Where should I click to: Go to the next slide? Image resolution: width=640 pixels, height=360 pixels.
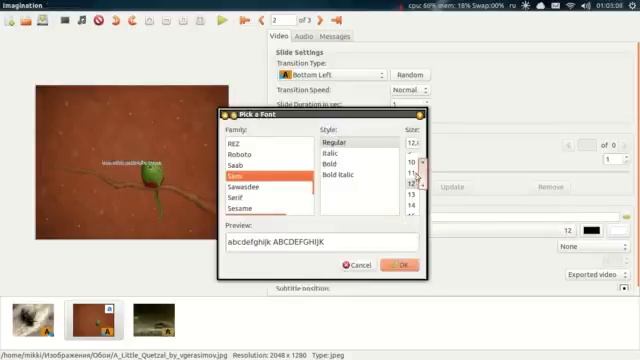pyautogui.click(x=320, y=20)
